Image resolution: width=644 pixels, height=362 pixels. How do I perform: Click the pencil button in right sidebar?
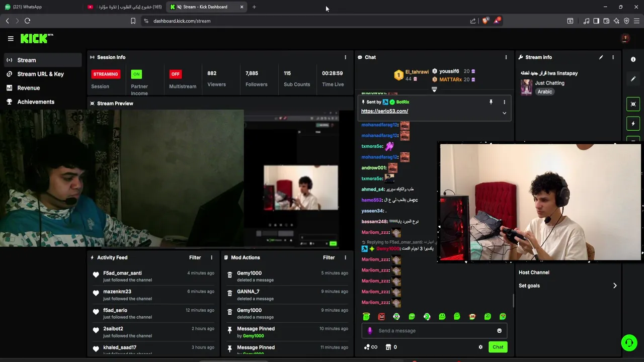tap(633, 79)
